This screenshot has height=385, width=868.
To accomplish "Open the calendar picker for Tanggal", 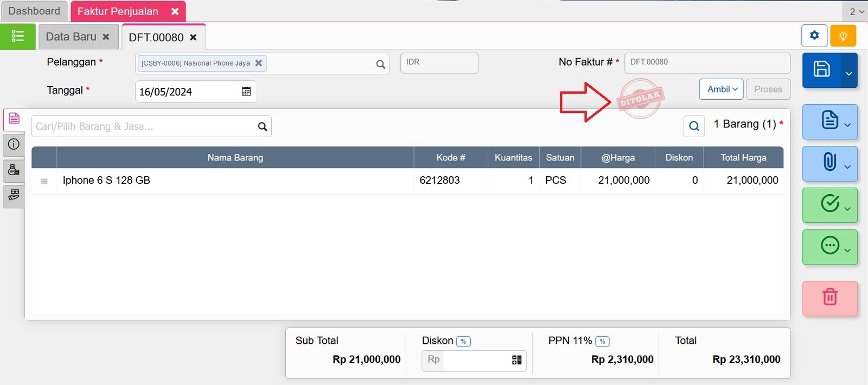I will coord(246,92).
